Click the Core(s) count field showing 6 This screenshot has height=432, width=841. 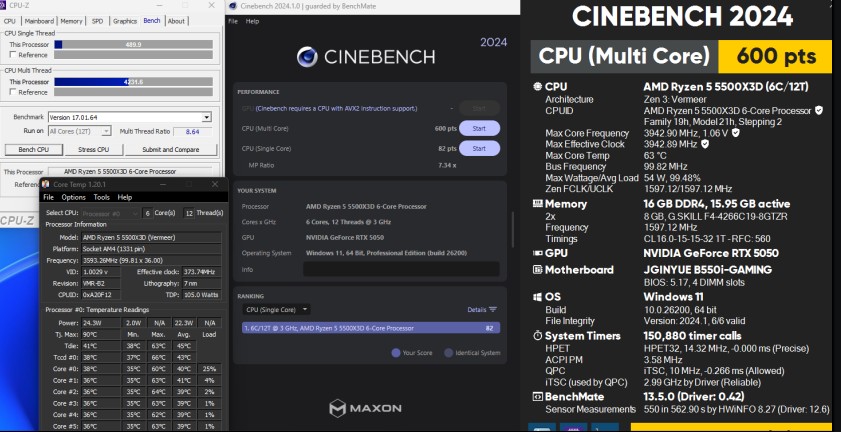pyautogui.click(x=147, y=213)
